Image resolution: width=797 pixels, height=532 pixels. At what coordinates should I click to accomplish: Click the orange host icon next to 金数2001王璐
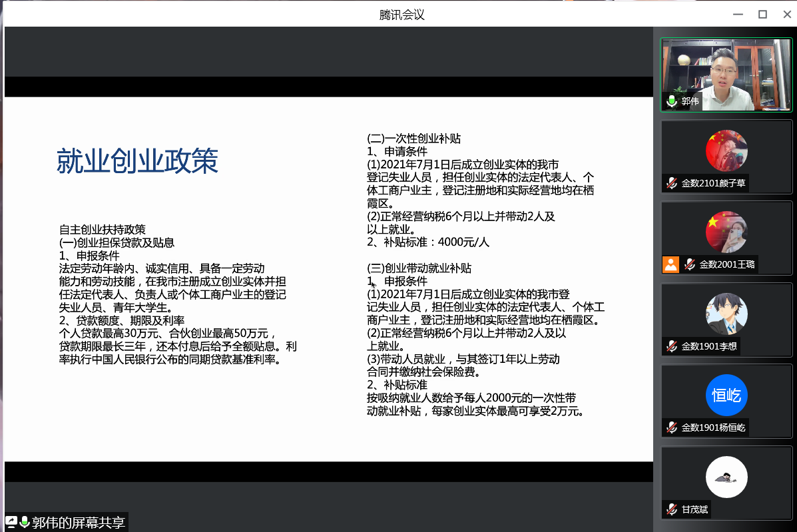coord(670,264)
